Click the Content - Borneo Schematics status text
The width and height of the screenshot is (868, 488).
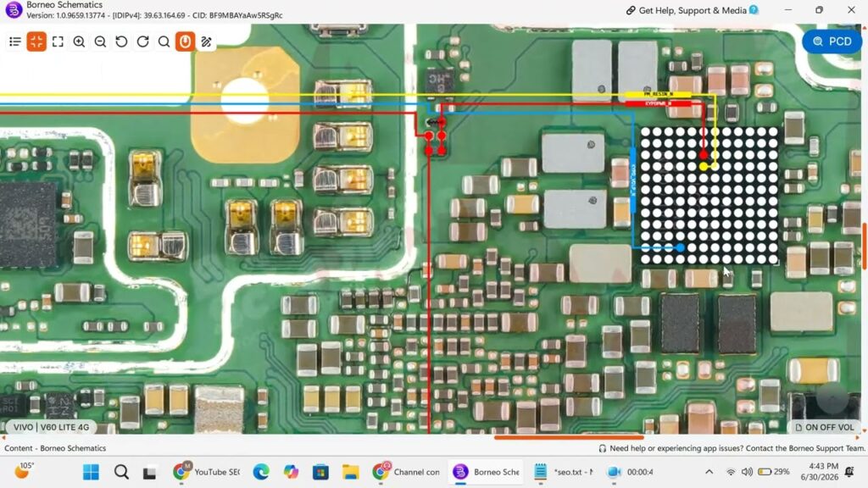tap(55, 448)
